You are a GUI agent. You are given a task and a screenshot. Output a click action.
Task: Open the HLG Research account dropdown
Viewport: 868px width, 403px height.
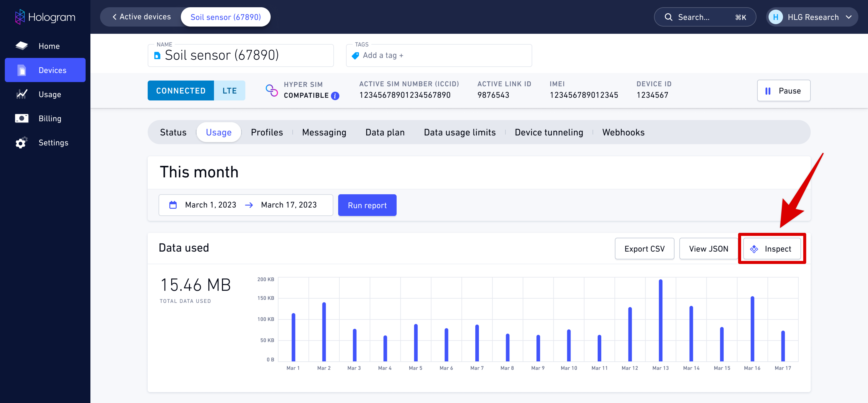pos(812,17)
